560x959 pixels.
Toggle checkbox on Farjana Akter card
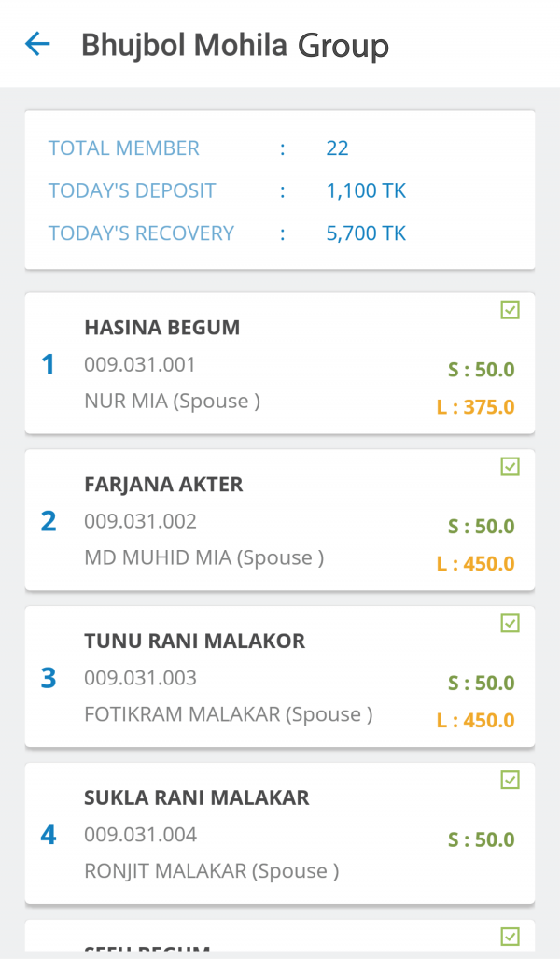pos(510,467)
